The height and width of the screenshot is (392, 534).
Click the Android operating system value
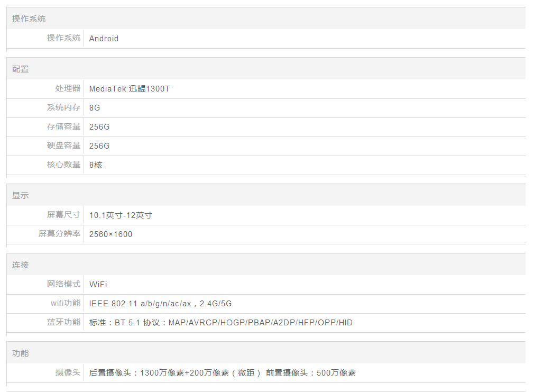(x=104, y=39)
